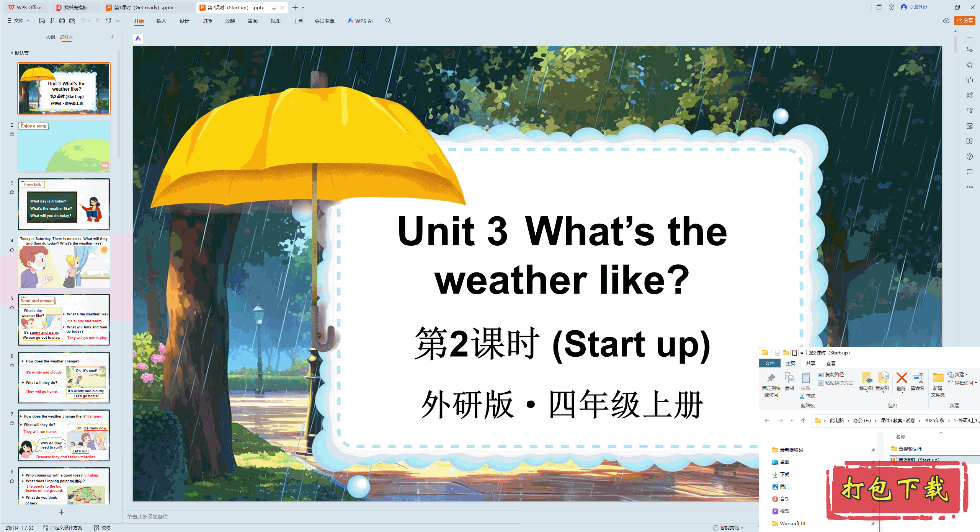Open Print Preview from quick toolbar

pos(72,21)
